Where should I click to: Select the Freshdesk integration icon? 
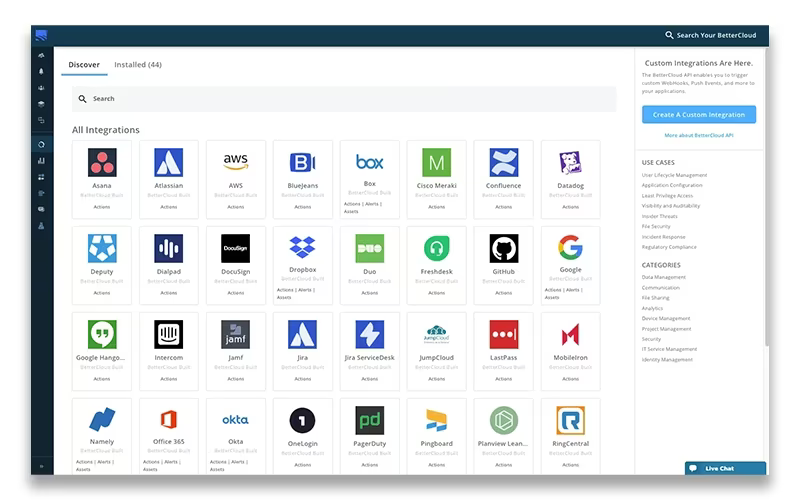point(436,248)
